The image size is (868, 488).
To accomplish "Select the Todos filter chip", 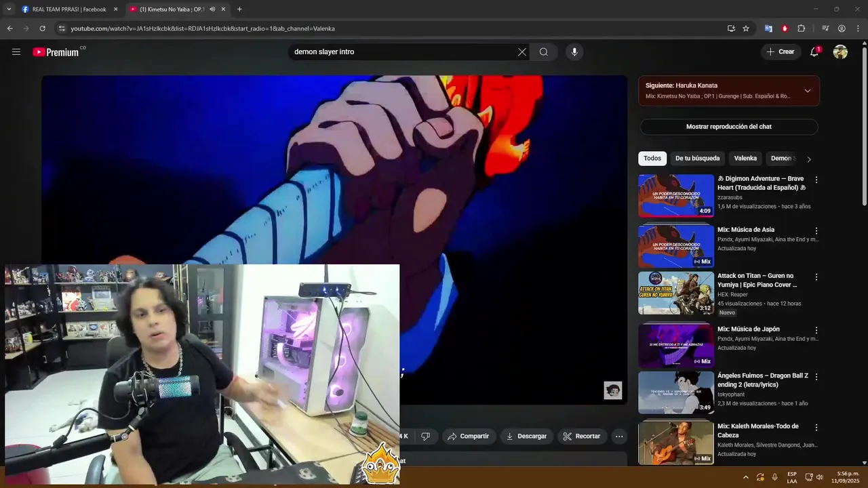I will point(652,159).
